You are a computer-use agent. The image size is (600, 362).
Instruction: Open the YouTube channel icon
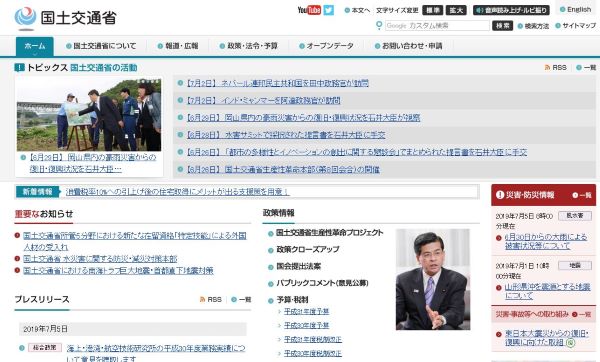click(x=309, y=10)
